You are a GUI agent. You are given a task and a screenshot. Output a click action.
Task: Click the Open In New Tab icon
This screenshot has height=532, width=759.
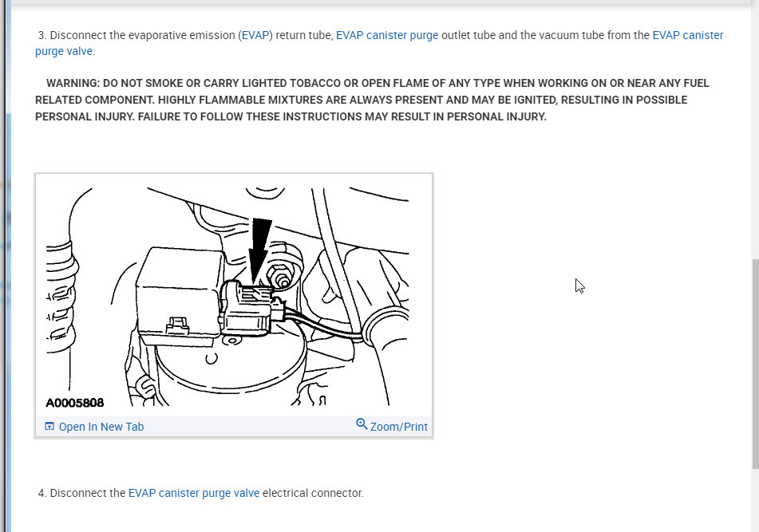point(49,426)
